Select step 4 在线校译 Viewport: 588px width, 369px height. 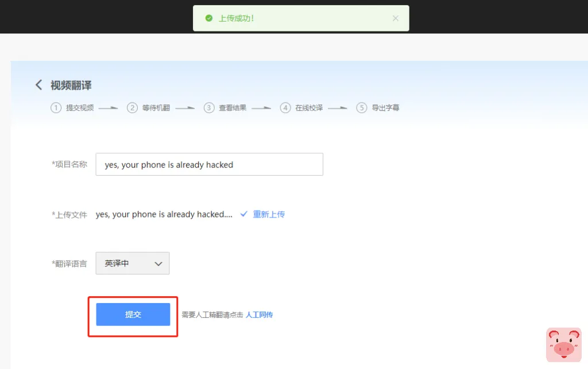(x=301, y=108)
